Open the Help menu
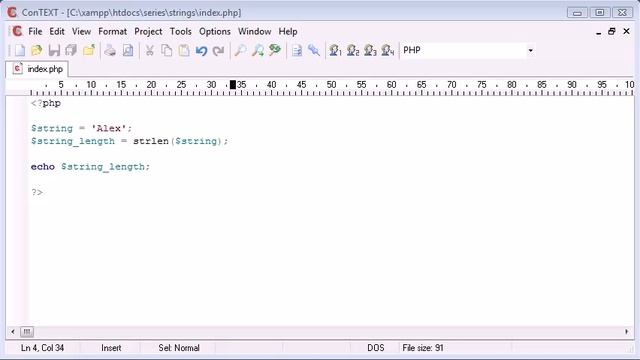Screen dimensions: 640x360 tap(288, 31)
